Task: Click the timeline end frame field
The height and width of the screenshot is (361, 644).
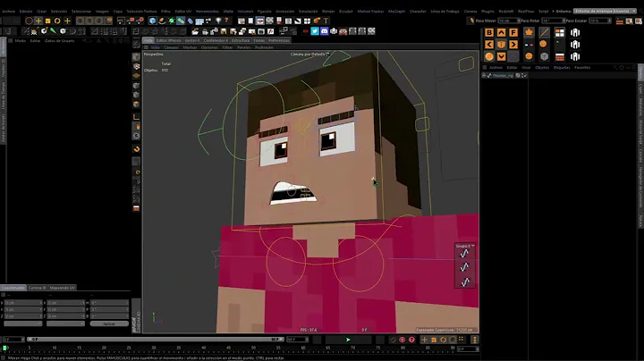Action: click(x=296, y=340)
